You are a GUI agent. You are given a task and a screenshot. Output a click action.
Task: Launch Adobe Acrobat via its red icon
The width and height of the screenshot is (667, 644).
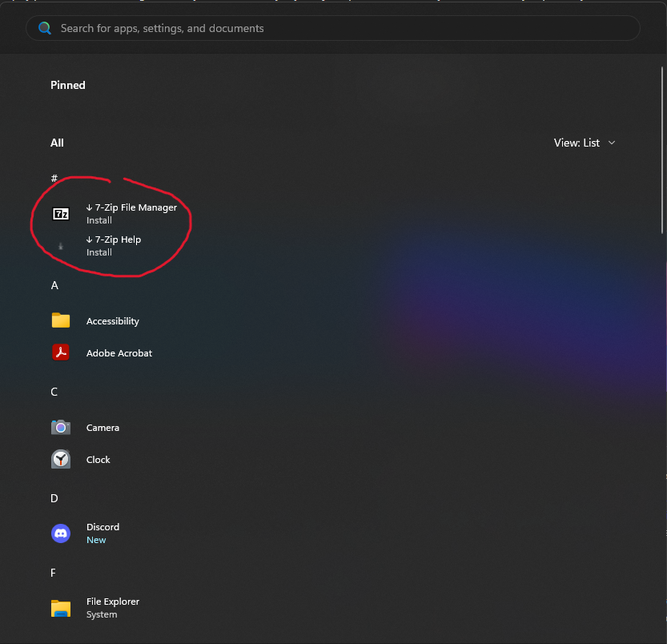click(60, 352)
